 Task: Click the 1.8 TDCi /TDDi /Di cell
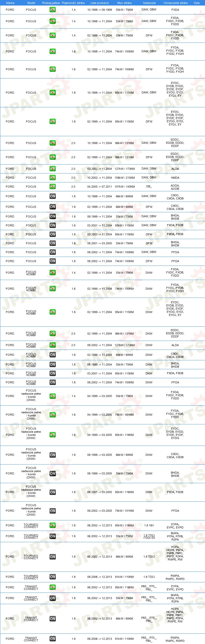(149, 536)
